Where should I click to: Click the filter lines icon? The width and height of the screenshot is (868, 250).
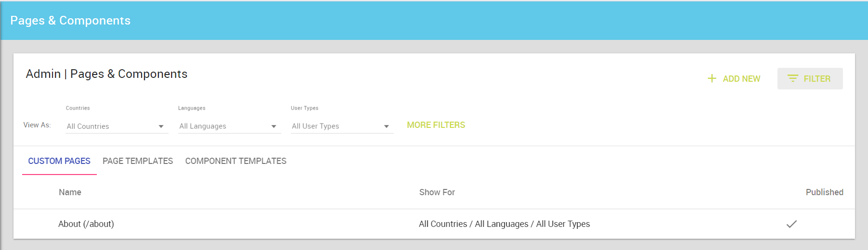point(793,78)
